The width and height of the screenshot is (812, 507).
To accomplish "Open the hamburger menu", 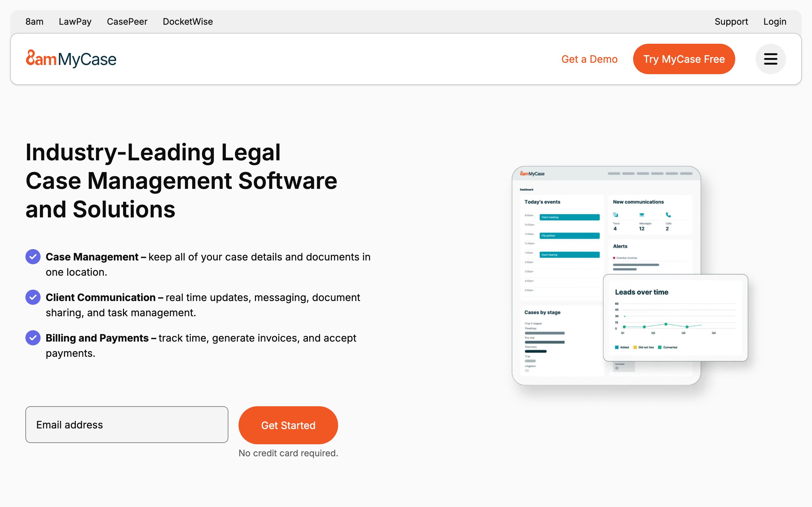I will pyautogui.click(x=770, y=59).
